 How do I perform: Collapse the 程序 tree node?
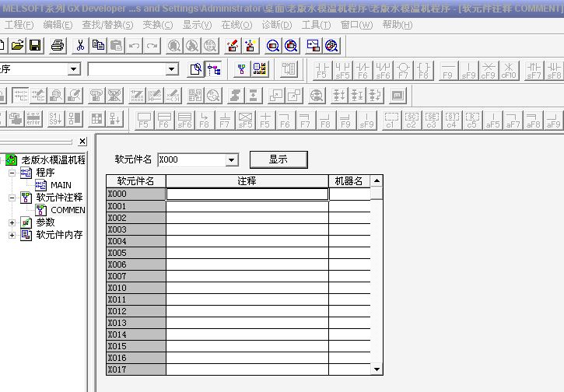tap(12, 173)
